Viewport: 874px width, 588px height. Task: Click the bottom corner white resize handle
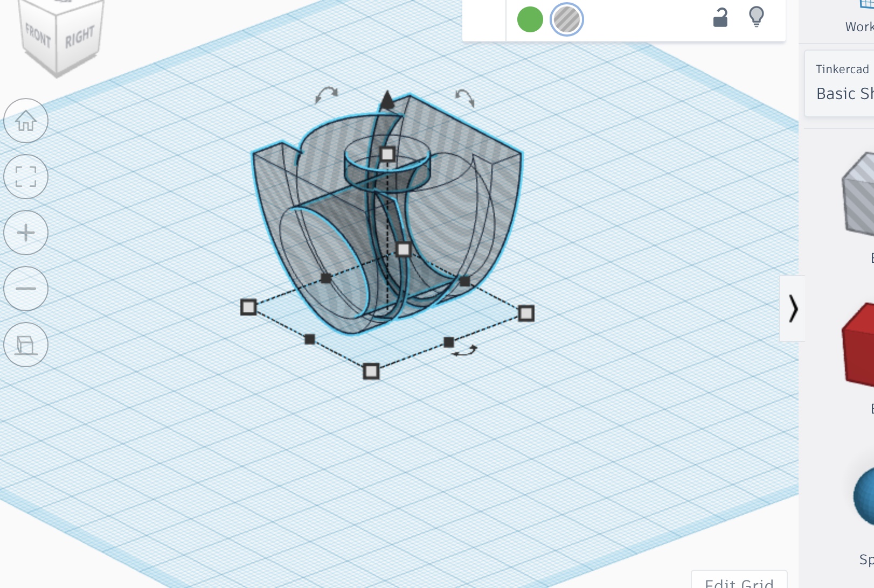[371, 372]
